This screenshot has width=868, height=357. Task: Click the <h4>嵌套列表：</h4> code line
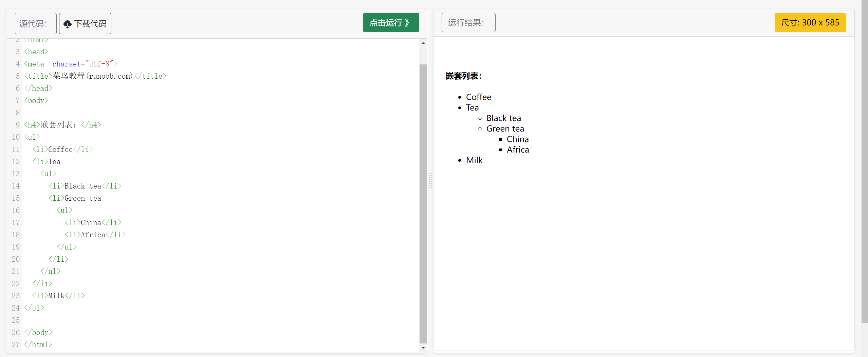[62, 125]
